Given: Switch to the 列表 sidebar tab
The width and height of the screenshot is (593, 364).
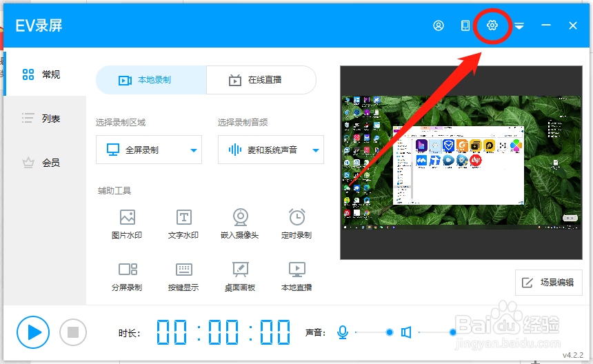Looking at the screenshot, I should pos(45,119).
